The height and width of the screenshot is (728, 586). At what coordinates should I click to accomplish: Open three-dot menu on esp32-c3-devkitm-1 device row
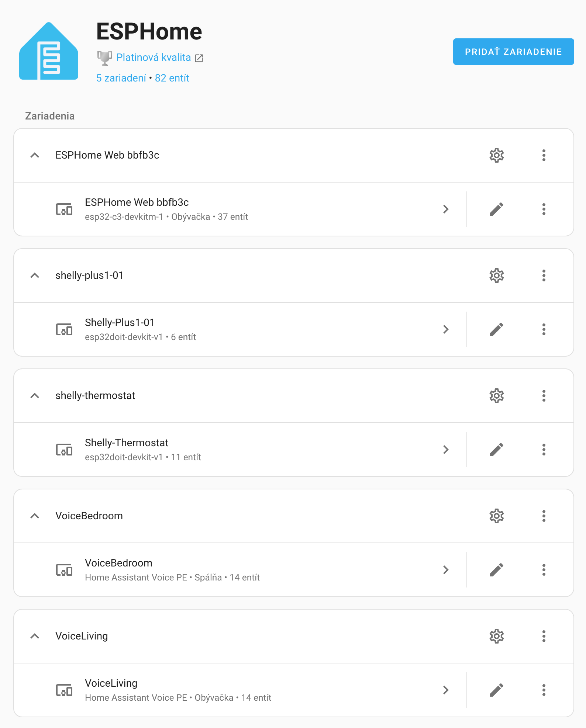click(544, 209)
